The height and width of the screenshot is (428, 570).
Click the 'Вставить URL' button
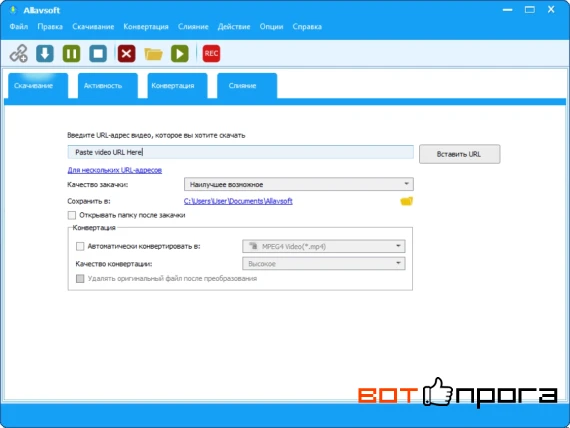(x=459, y=154)
